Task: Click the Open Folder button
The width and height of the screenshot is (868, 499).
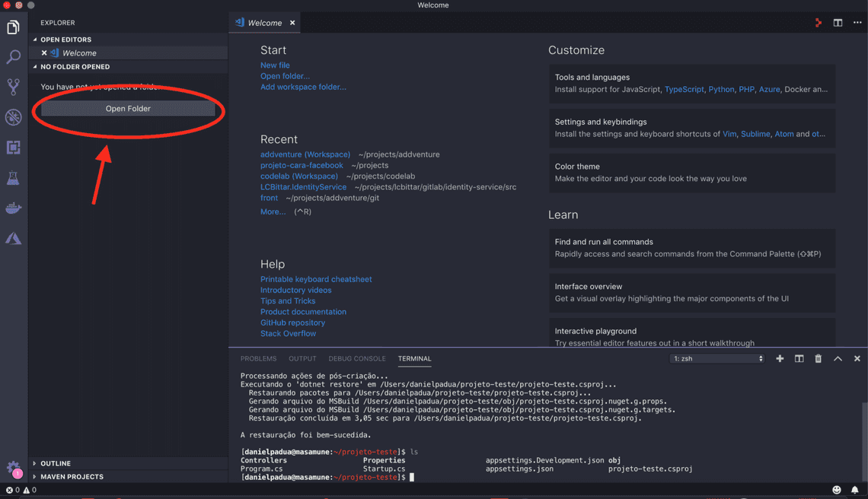Action: click(x=128, y=108)
